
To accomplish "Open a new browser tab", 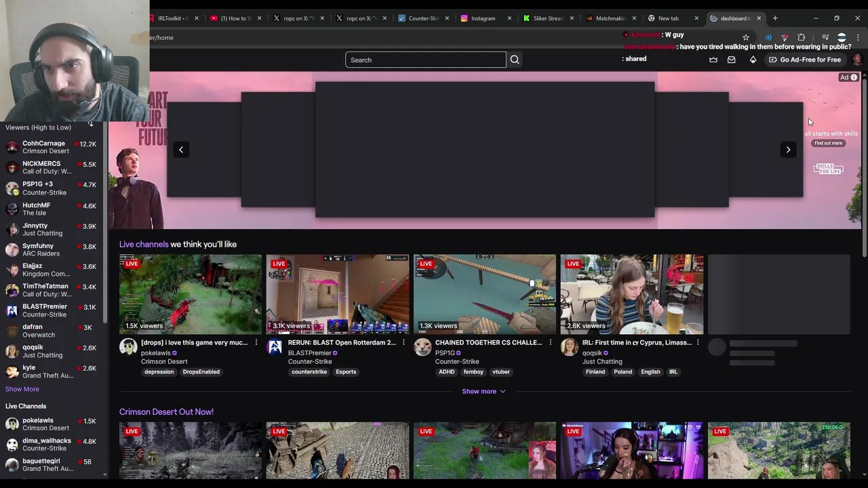I will click(775, 18).
